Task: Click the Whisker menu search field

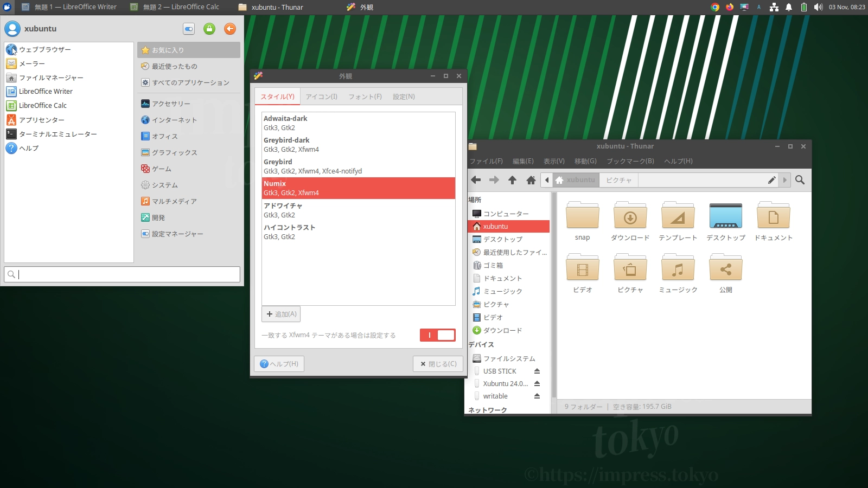Action: (122, 274)
